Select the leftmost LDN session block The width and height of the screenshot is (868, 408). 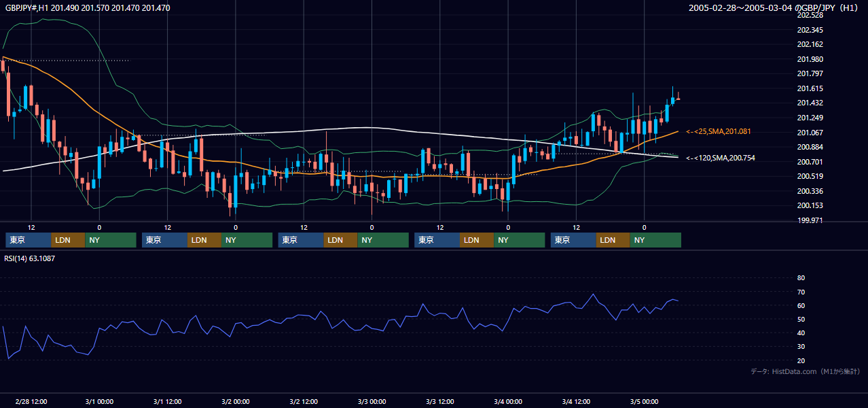click(69, 240)
